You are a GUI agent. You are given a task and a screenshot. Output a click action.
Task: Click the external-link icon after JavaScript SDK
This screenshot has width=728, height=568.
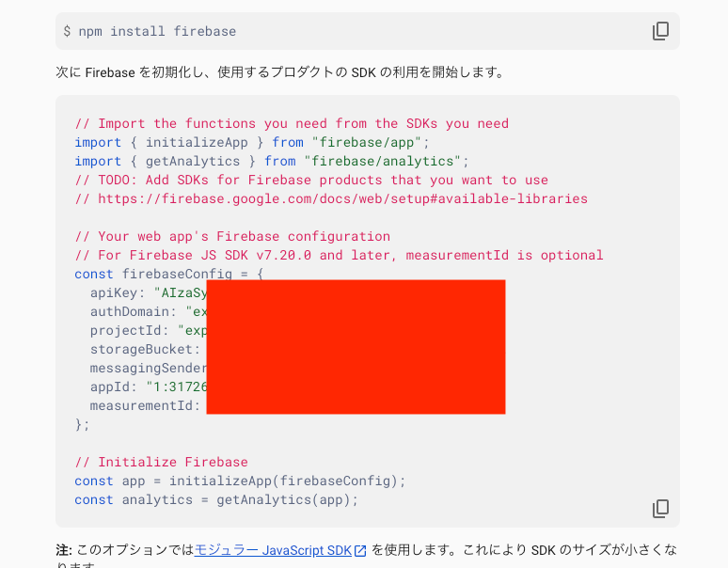360,551
